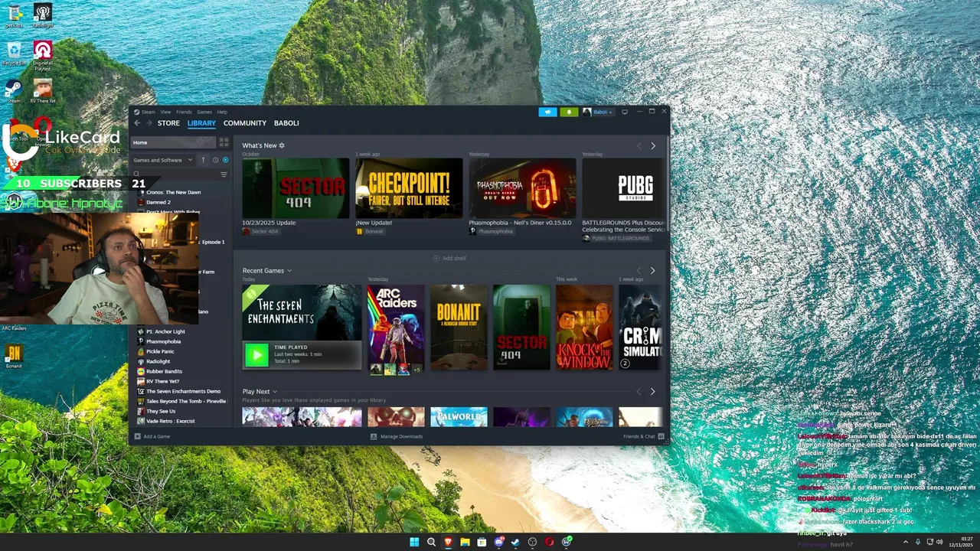The width and height of the screenshot is (980, 551).
Task: Click the recent activity clock filter icon
Action: pyautogui.click(x=215, y=160)
